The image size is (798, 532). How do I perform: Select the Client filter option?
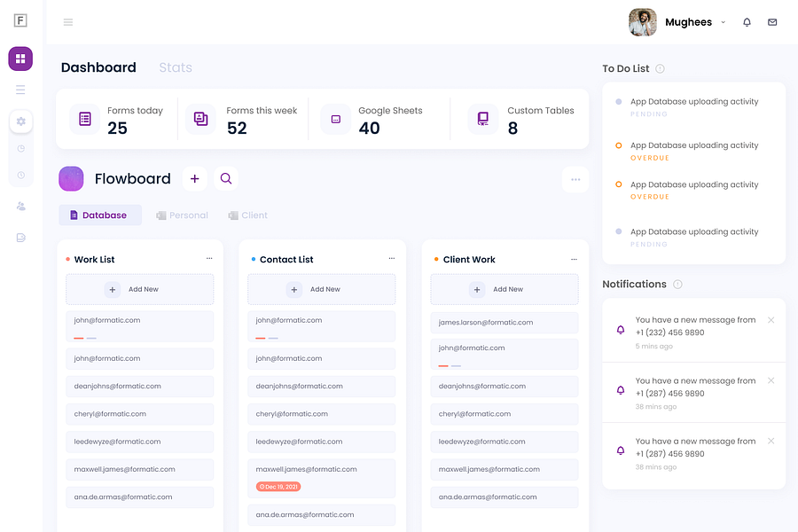(247, 215)
